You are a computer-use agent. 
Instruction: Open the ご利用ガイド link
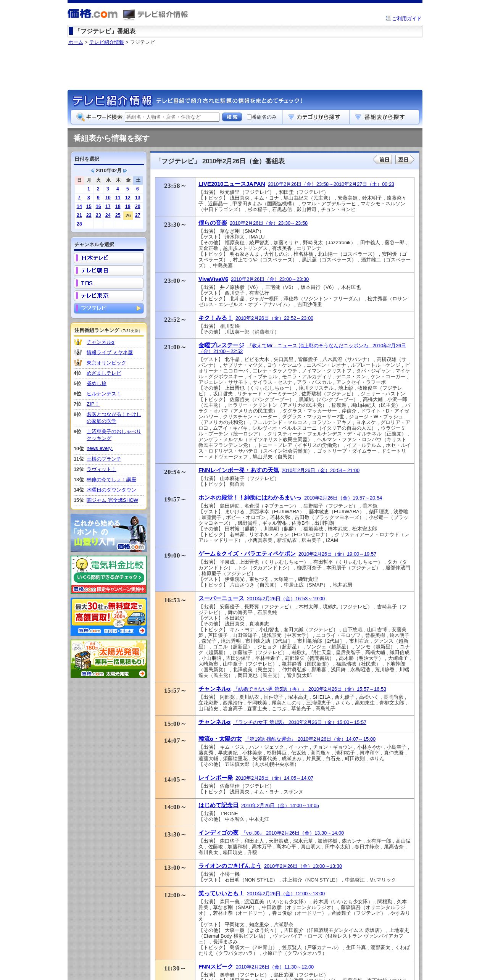[x=406, y=18]
